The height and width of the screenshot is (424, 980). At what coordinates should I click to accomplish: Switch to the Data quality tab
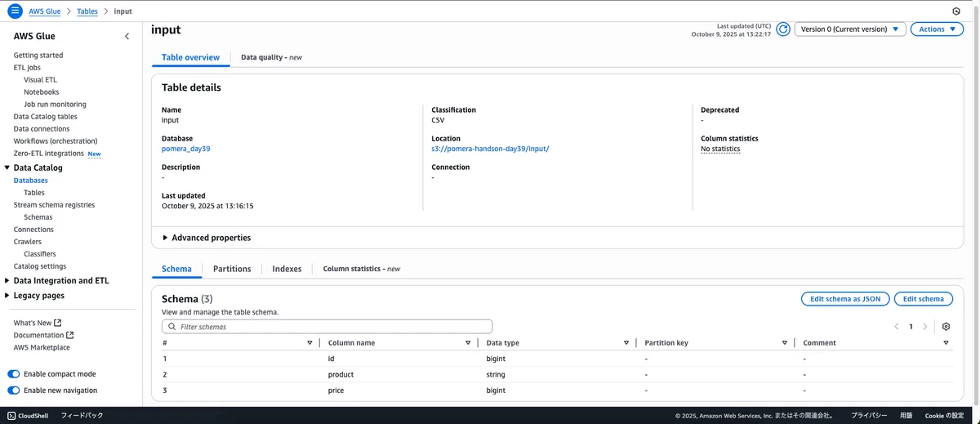click(x=271, y=57)
